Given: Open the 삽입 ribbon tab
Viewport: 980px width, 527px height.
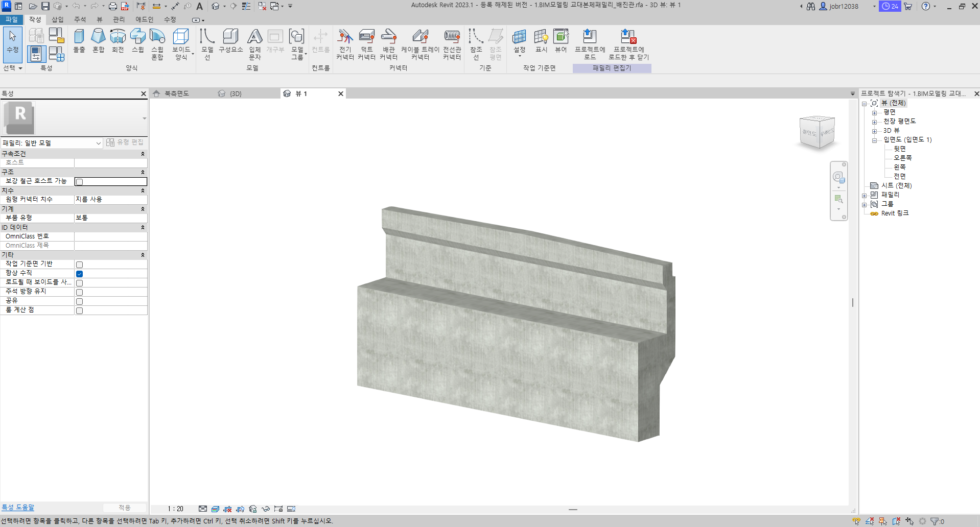Looking at the screenshot, I should point(58,19).
